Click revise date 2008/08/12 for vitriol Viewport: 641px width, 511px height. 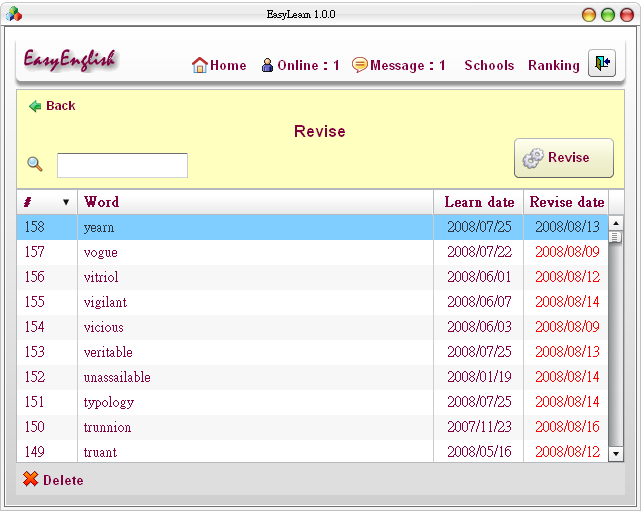tap(567, 276)
